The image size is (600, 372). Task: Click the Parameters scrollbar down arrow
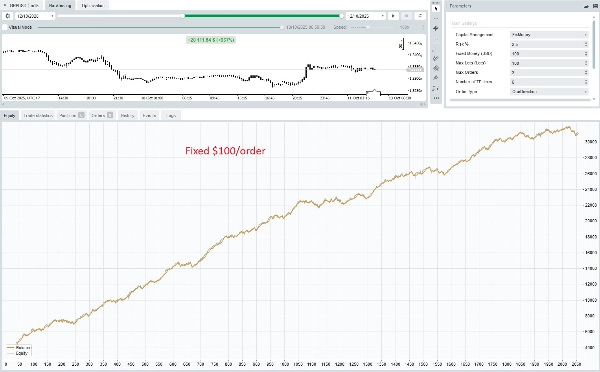click(594, 100)
